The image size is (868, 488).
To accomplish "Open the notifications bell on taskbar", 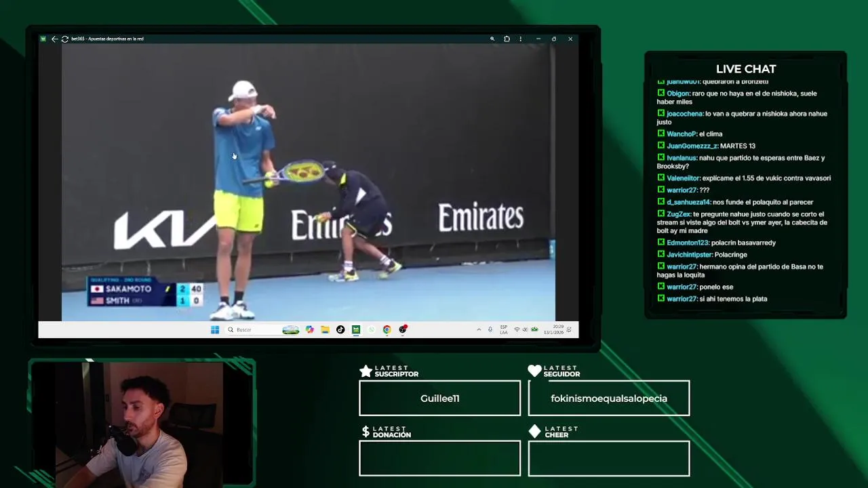I will point(569,329).
